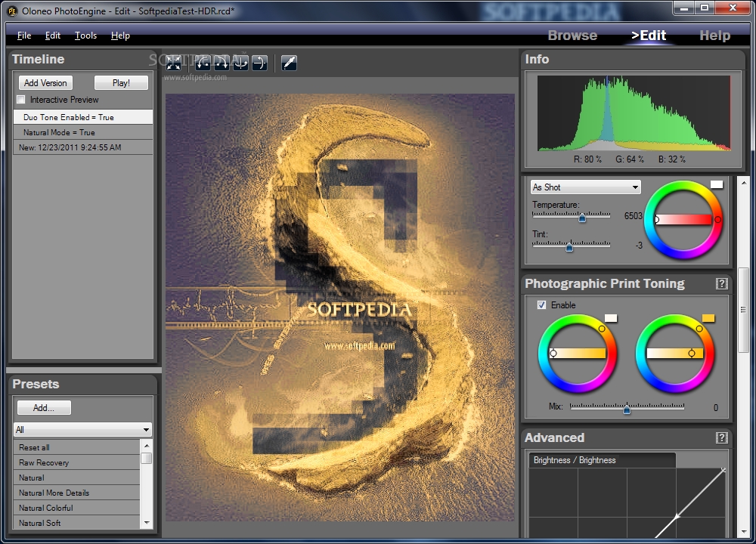Apply the Natural More Details preset

(76, 493)
